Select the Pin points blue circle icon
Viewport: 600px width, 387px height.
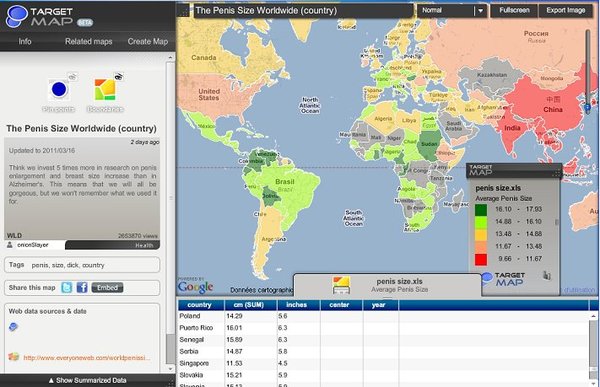point(59,90)
